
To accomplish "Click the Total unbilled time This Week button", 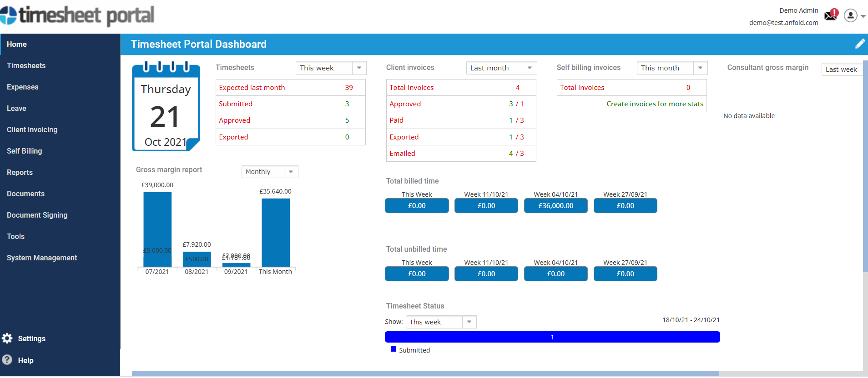I will click(417, 274).
